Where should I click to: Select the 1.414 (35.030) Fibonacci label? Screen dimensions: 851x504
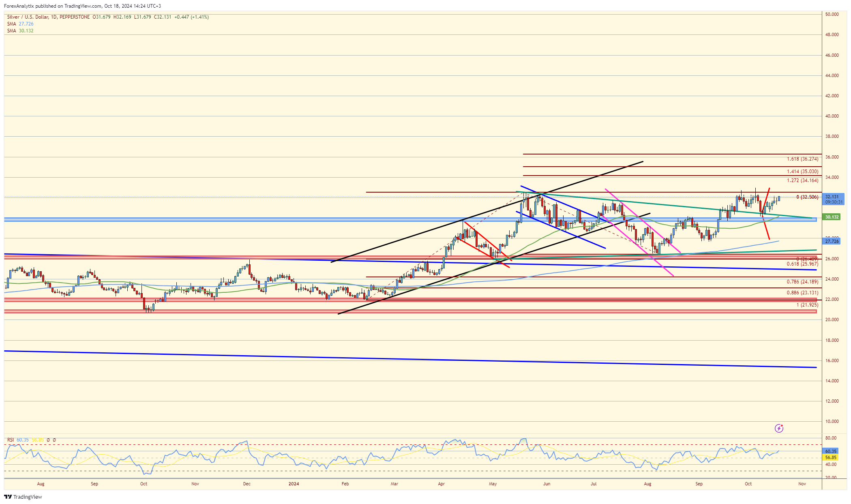click(803, 172)
